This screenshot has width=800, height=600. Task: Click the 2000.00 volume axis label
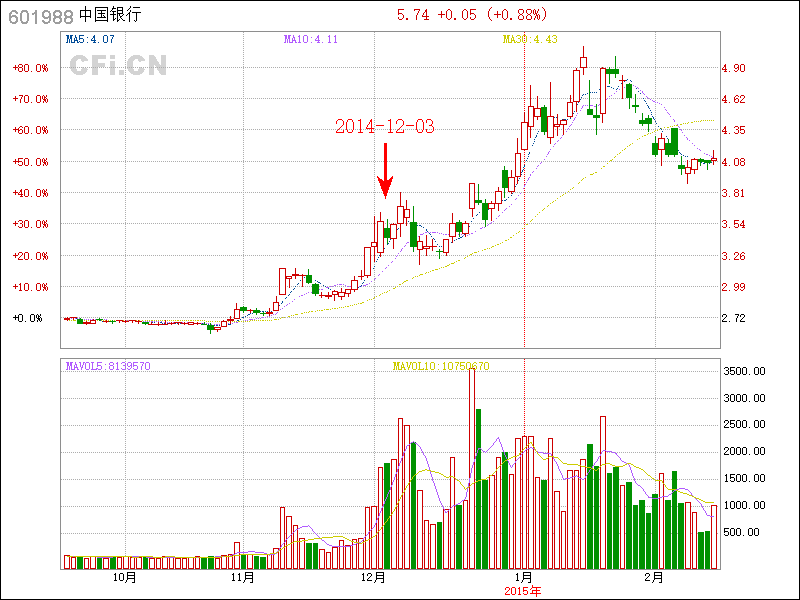point(744,451)
